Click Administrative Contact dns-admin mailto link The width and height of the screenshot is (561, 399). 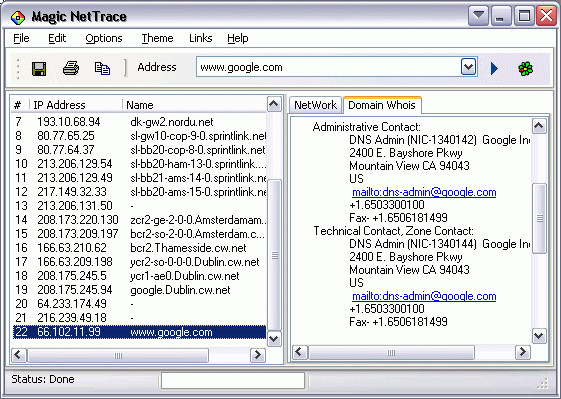tap(424, 192)
